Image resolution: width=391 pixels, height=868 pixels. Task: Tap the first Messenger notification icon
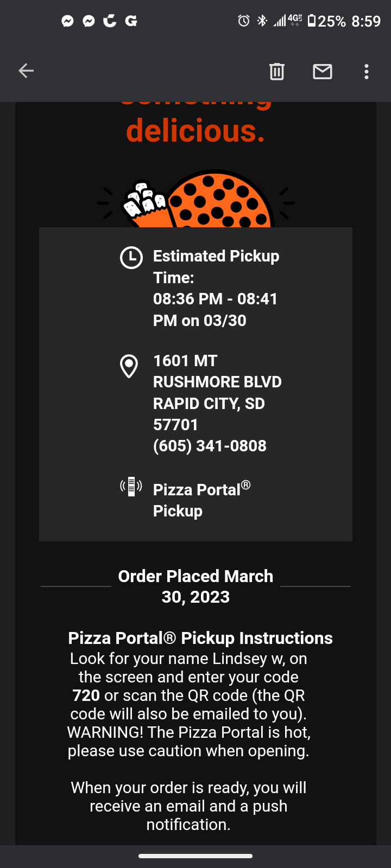67,21
